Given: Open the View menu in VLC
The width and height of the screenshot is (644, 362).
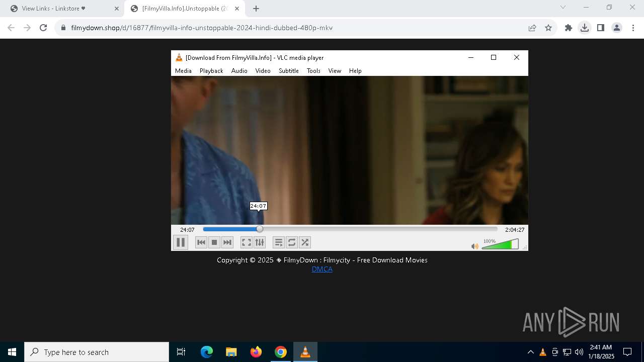Looking at the screenshot, I should point(335,71).
